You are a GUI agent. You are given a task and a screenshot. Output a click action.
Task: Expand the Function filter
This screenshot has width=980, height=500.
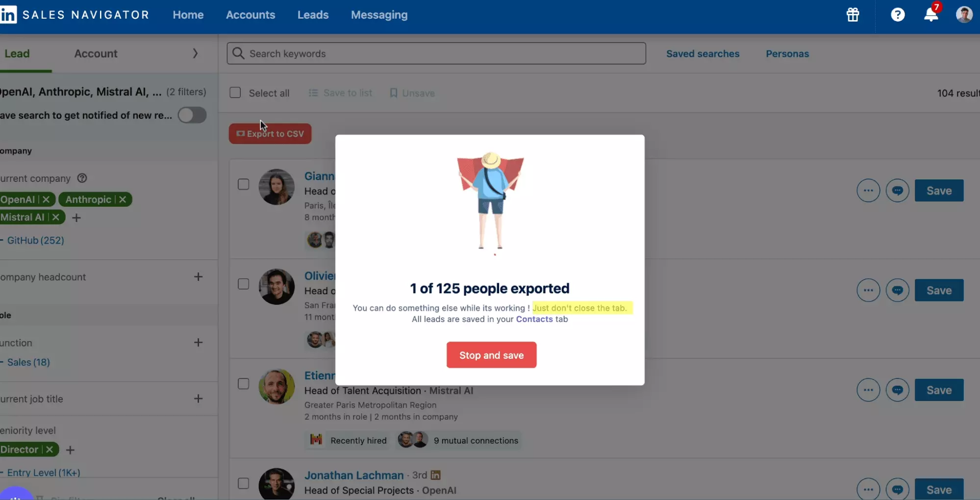pyautogui.click(x=198, y=343)
